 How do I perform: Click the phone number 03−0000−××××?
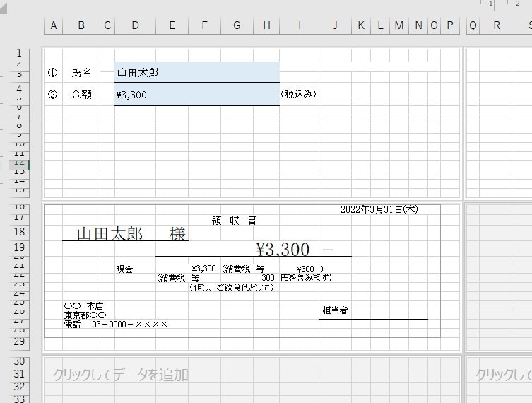[x=129, y=325]
